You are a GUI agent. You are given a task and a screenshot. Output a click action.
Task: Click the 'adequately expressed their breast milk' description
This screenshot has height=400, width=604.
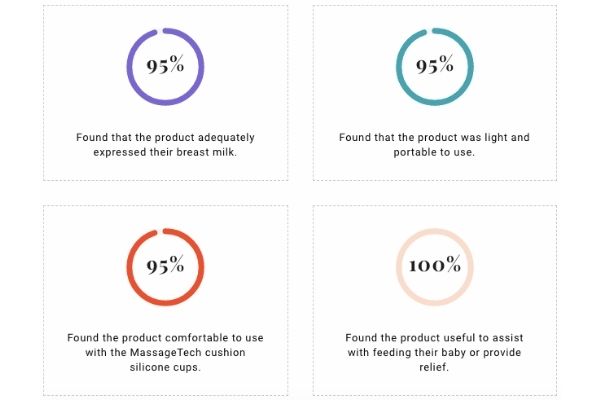point(165,145)
